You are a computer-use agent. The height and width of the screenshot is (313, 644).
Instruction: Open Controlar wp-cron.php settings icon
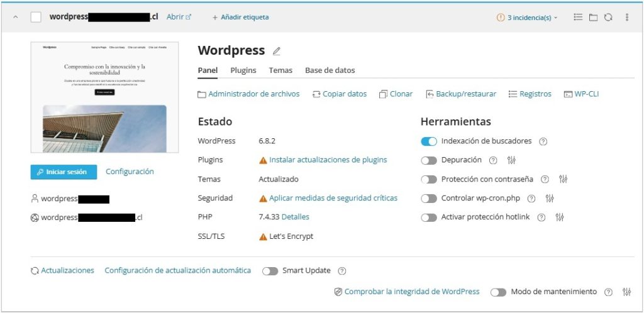point(550,198)
